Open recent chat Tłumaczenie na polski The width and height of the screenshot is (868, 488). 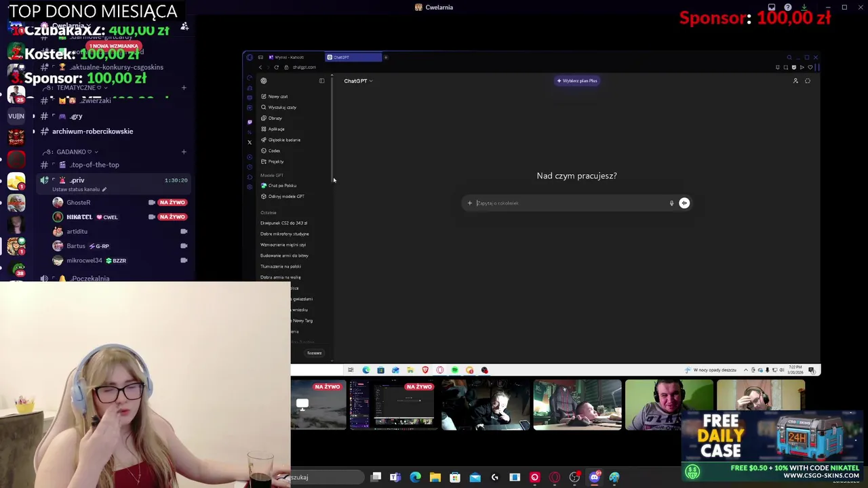click(281, 266)
